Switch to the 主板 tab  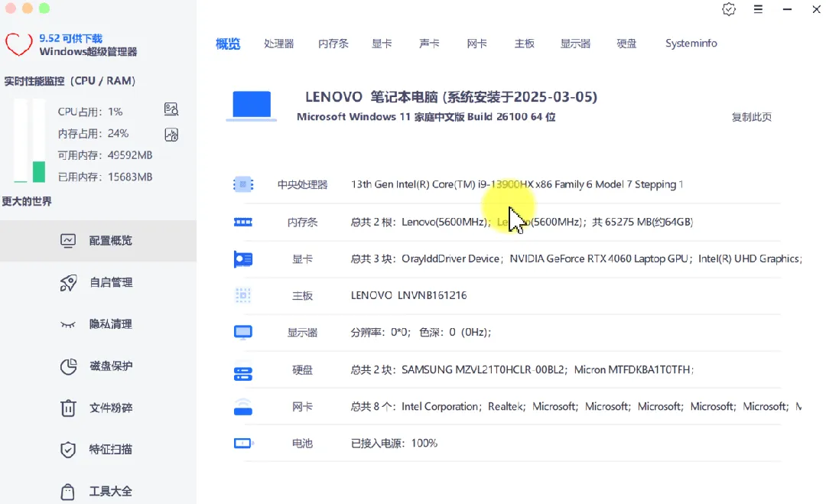point(525,44)
